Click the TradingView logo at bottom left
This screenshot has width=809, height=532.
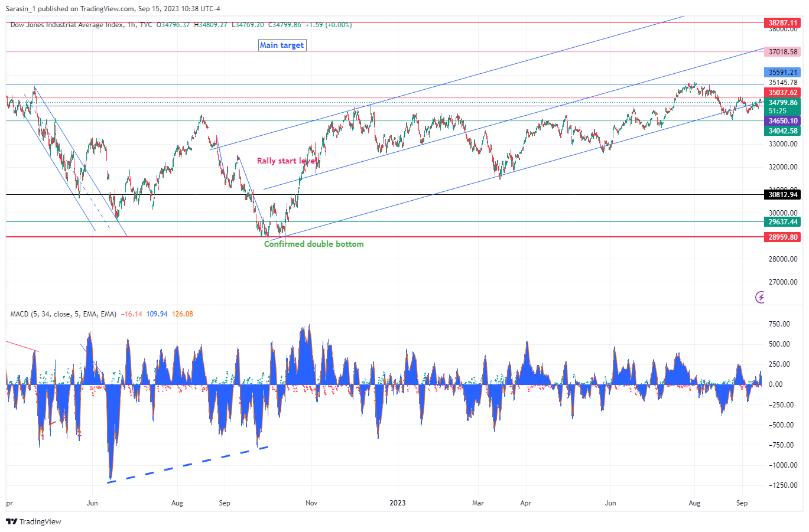pos(34,522)
